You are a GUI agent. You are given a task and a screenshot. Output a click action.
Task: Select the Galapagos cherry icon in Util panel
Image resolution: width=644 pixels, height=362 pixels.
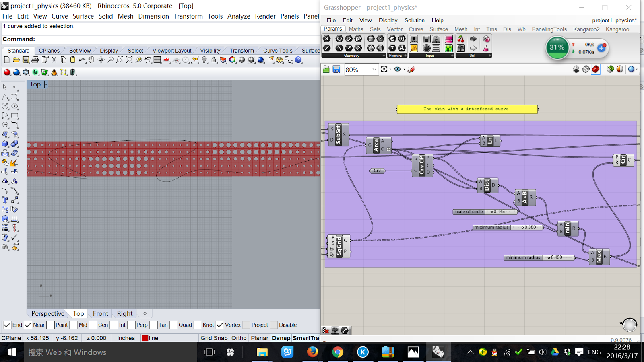(x=460, y=39)
